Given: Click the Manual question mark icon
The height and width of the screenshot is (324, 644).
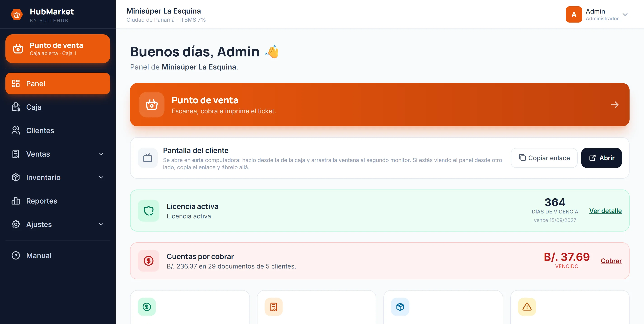Looking at the screenshot, I should pyautogui.click(x=16, y=256).
